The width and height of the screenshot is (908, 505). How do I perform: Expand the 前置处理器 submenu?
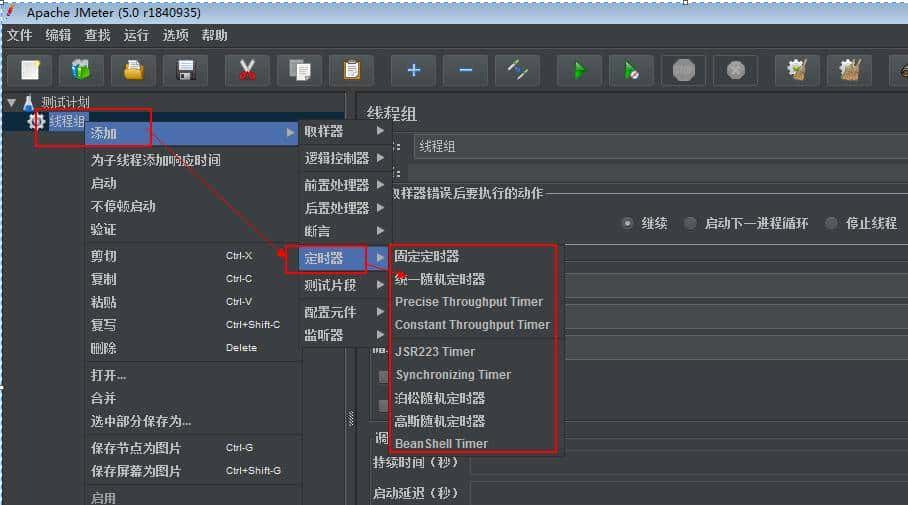(344, 185)
